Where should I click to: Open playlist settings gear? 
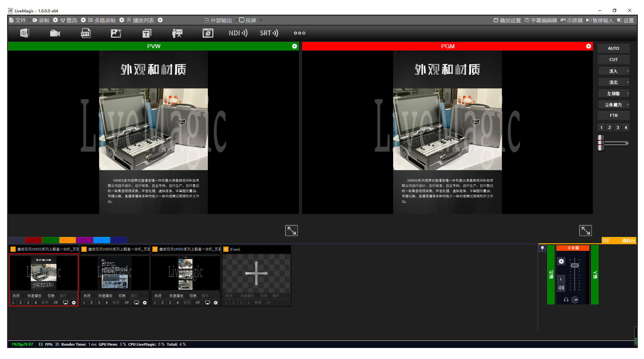(x=160, y=20)
